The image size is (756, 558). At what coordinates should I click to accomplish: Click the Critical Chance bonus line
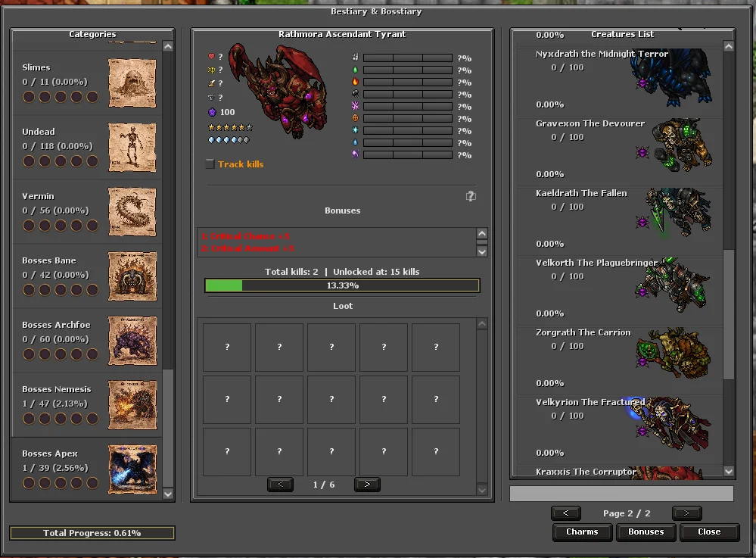pyautogui.click(x=246, y=236)
